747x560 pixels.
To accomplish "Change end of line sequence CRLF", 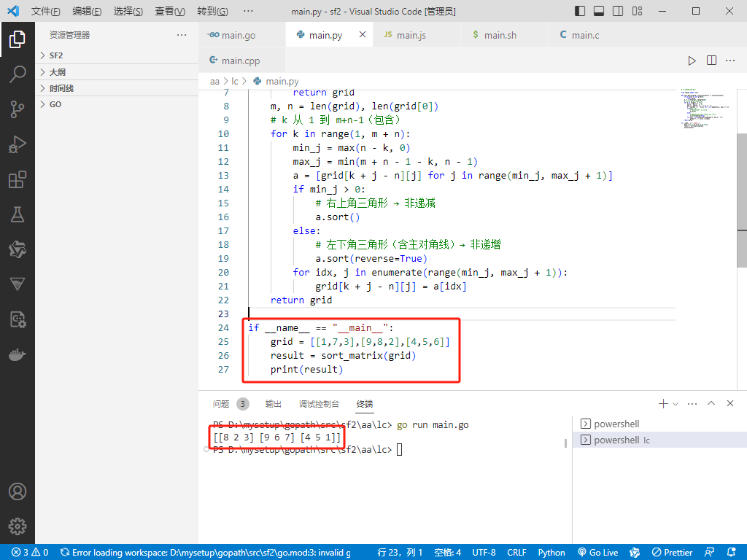I will (x=516, y=553).
